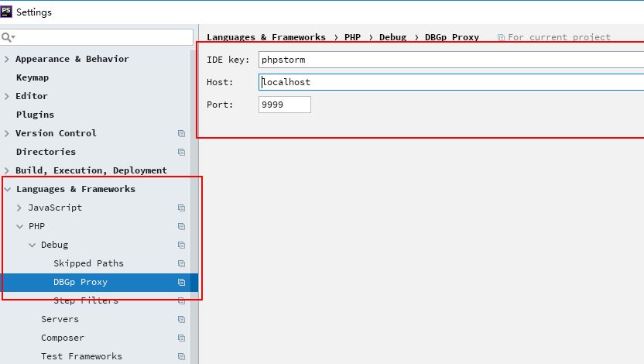The image size is (644, 364).
Task: Click the Host input field
Action: (449, 82)
